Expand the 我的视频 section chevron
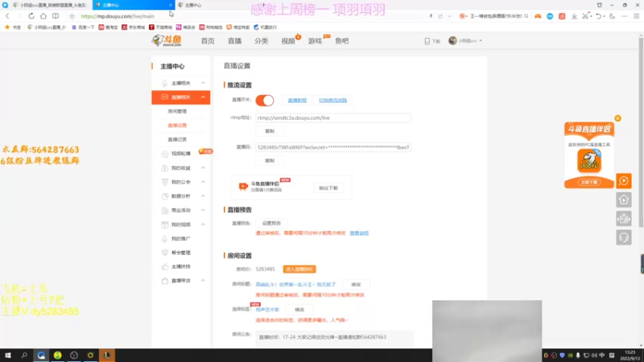 [x=203, y=224]
